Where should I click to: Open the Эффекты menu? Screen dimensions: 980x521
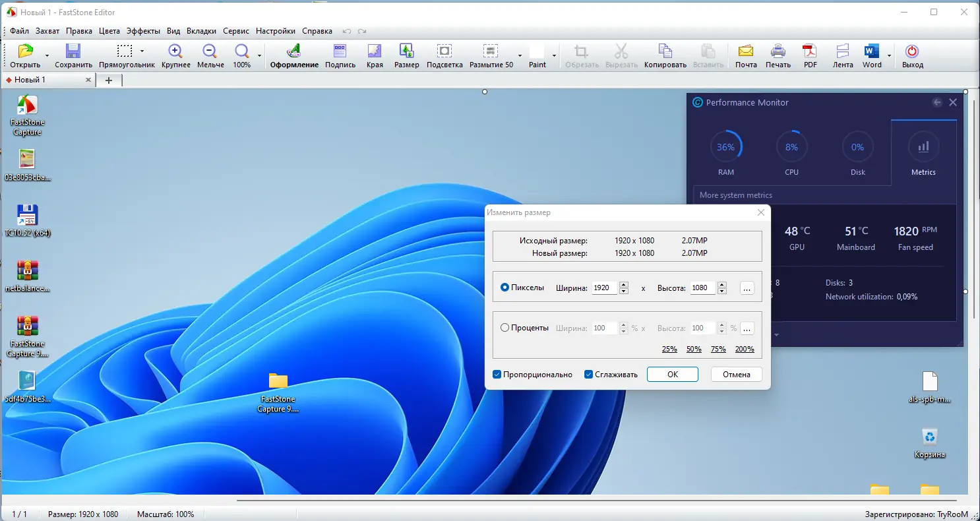143,31
